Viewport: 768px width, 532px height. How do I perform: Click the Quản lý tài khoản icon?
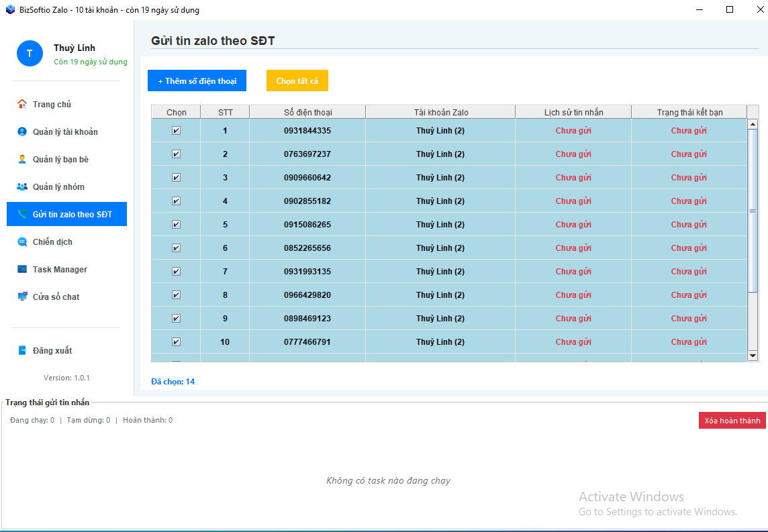coord(22,131)
